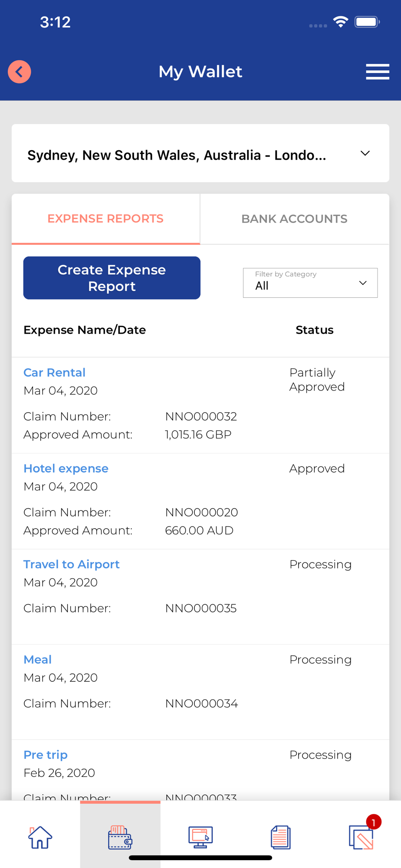Tap the Wi-Fi status icon

[x=341, y=22]
